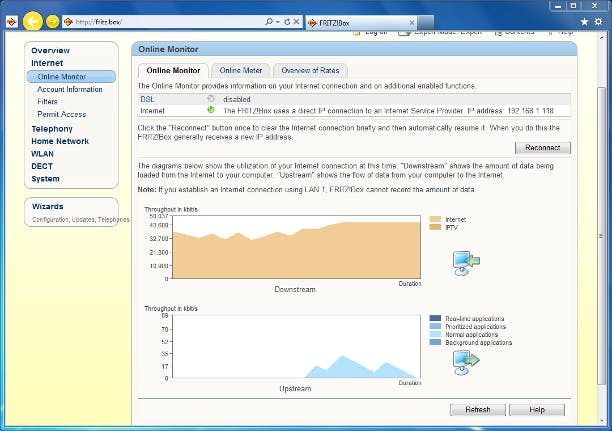Close the FRITZ!Box browser tab
Image resolution: width=612 pixels, height=431 pixels.
click(x=411, y=23)
